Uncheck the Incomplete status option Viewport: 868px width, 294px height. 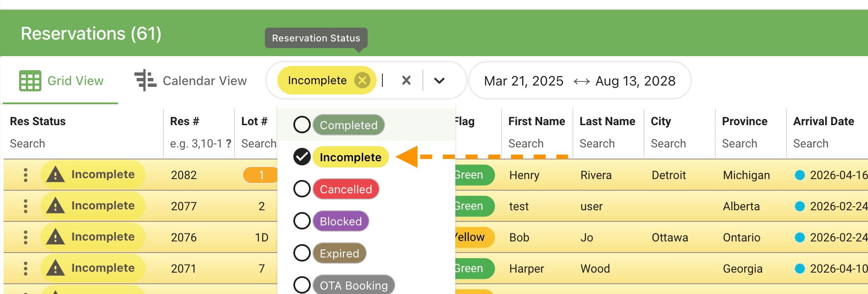302,157
